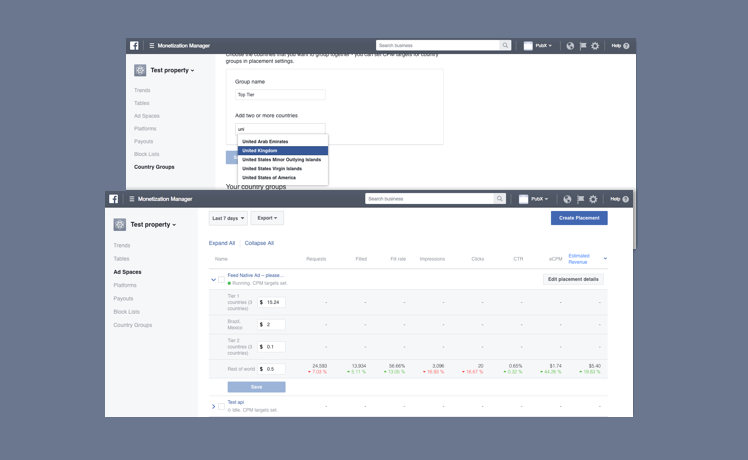The image size is (748, 460).
Task: Click the Test property icon in the front sidebar
Action: [120, 224]
